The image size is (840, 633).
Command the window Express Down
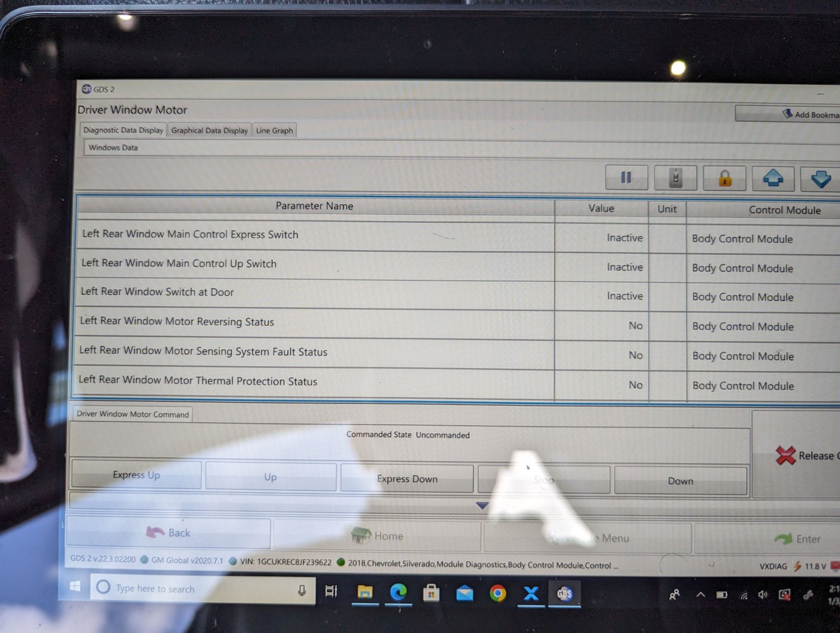407,479
